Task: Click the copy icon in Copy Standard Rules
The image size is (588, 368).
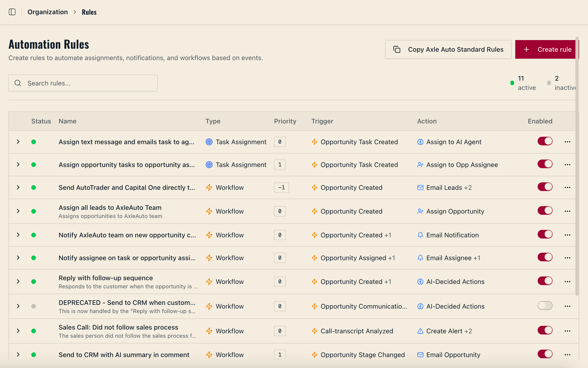Action: 397,49
